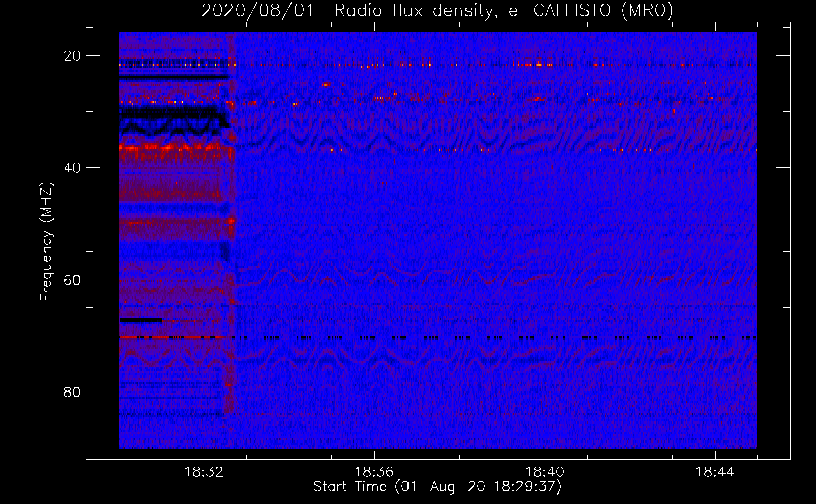Viewport: 816px width, 504px height.
Task: Click the Frequency (MHZ) y-axis label
Action: pos(46,241)
